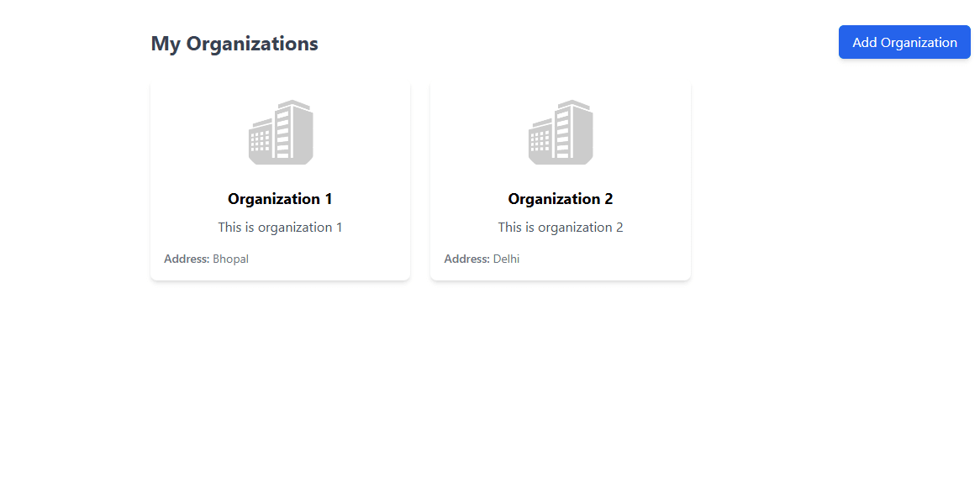Open the Organization 1 title link
Viewport: 980px width, 487px height.
(280, 199)
